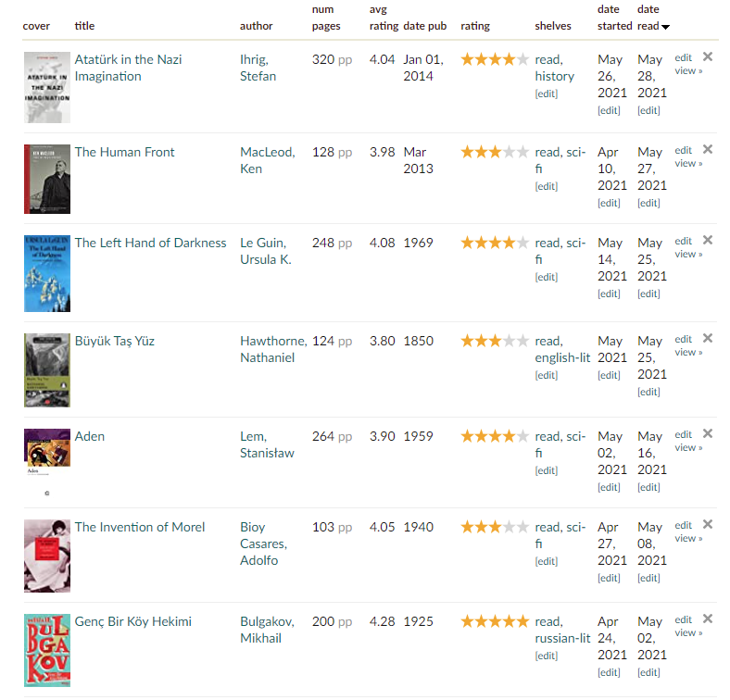Screen dimensions: 730x700
Task: Sort list by avg rating column
Action: 384,18
